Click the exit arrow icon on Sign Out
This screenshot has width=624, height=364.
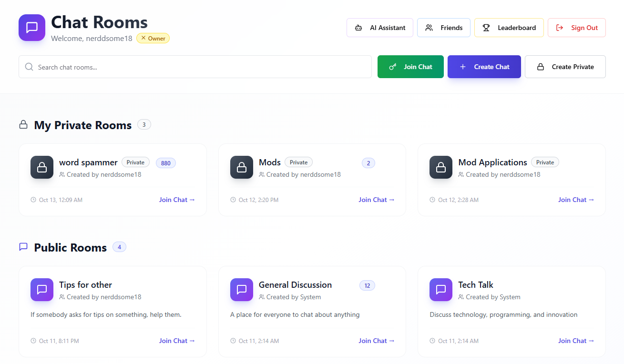click(560, 28)
